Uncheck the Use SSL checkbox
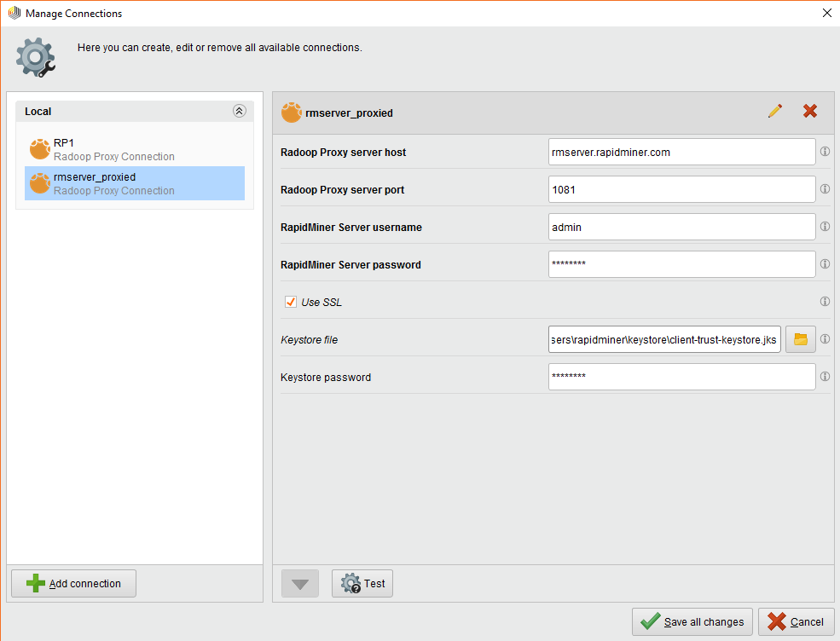This screenshot has height=641, width=840. [291, 302]
